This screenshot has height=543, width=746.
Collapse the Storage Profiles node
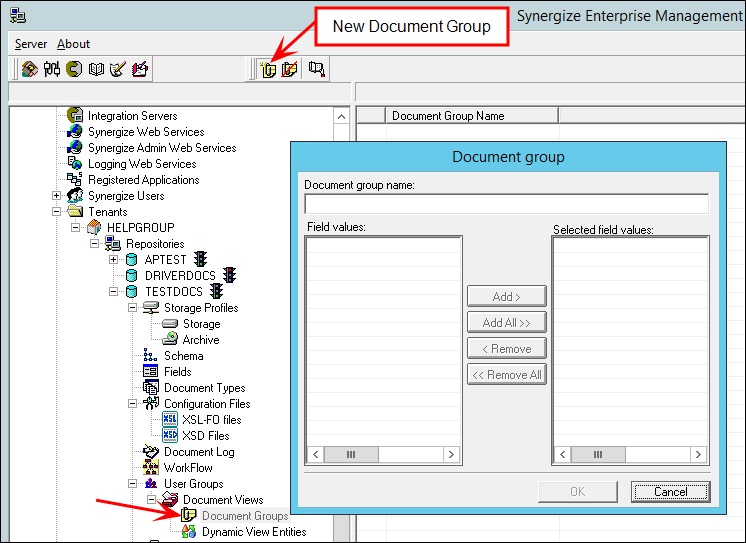click(x=132, y=308)
